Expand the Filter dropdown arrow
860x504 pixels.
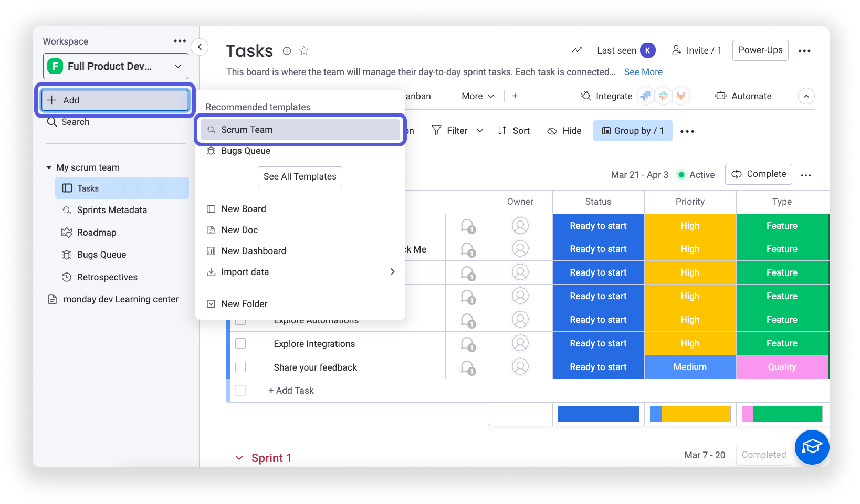(x=480, y=130)
